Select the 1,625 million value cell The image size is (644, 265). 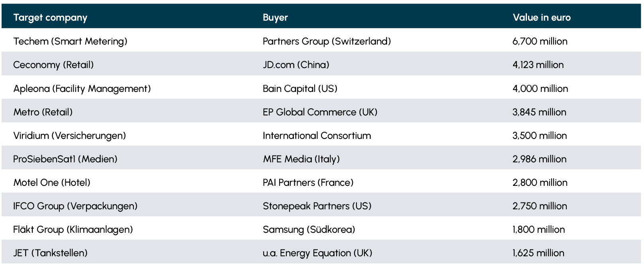coord(538,253)
